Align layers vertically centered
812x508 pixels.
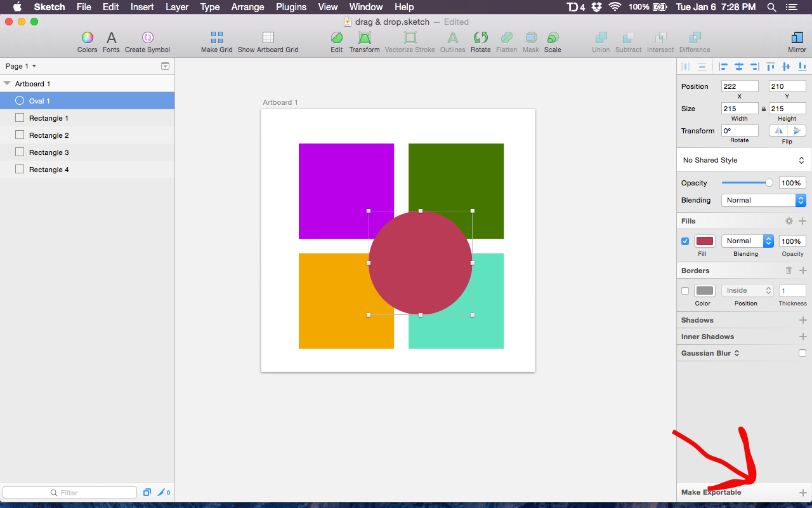(787, 66)
